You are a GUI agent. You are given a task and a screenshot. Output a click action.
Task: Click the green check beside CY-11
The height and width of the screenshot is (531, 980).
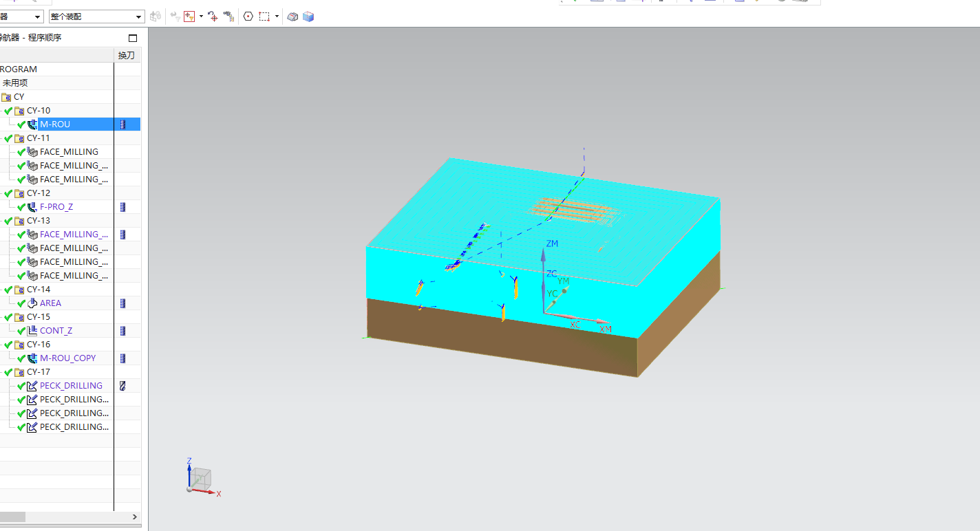8,138
